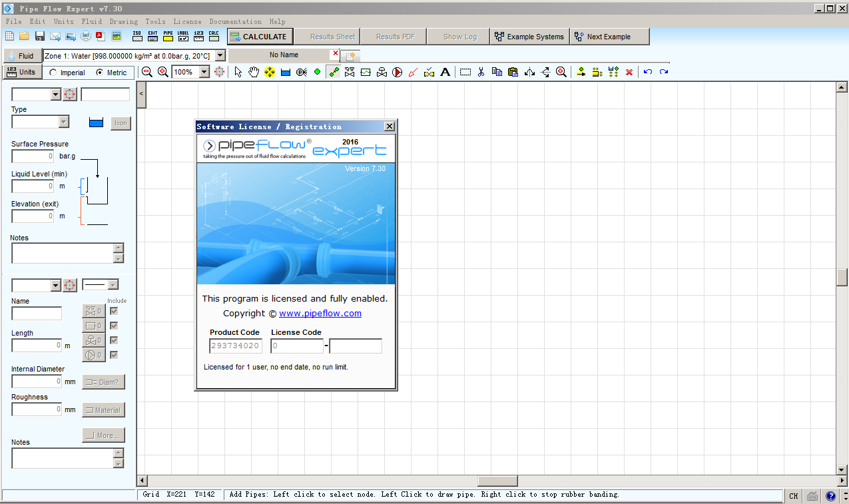
Task: Click the Paste clipboard icon
Action: click(513, 72)
